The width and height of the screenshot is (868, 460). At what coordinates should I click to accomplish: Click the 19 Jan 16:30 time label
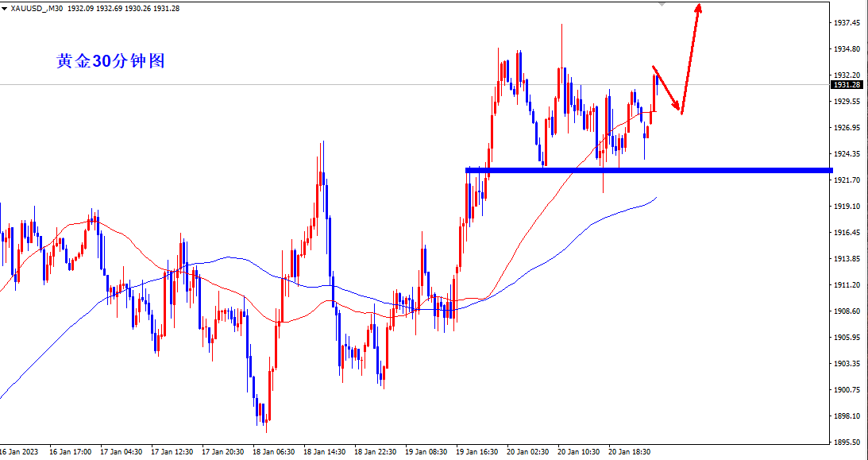(478, 452)
